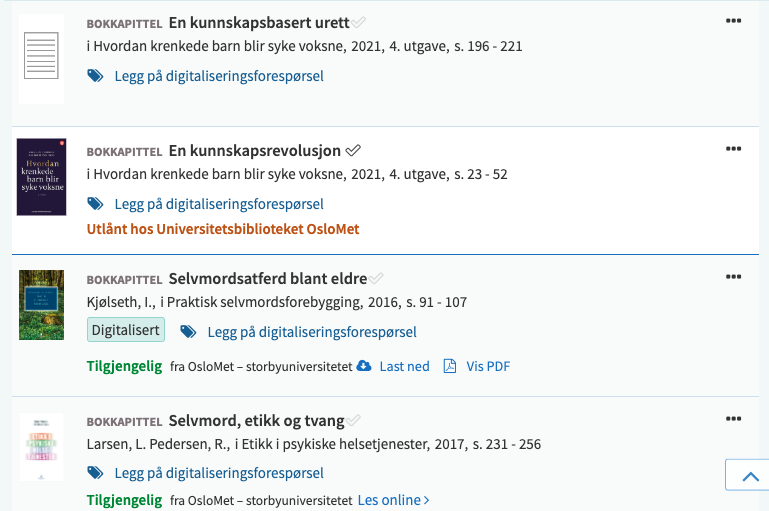Image resolution: width=769 pixels, height=511 pixels.
Task: Click tag icon for Selvmordsatferd blant eldre
Action: 187,331
